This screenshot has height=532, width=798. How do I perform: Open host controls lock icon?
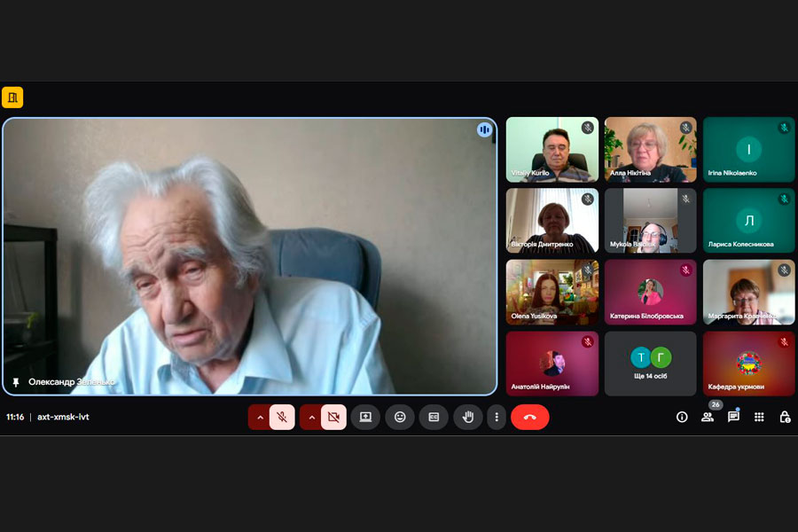785,417
